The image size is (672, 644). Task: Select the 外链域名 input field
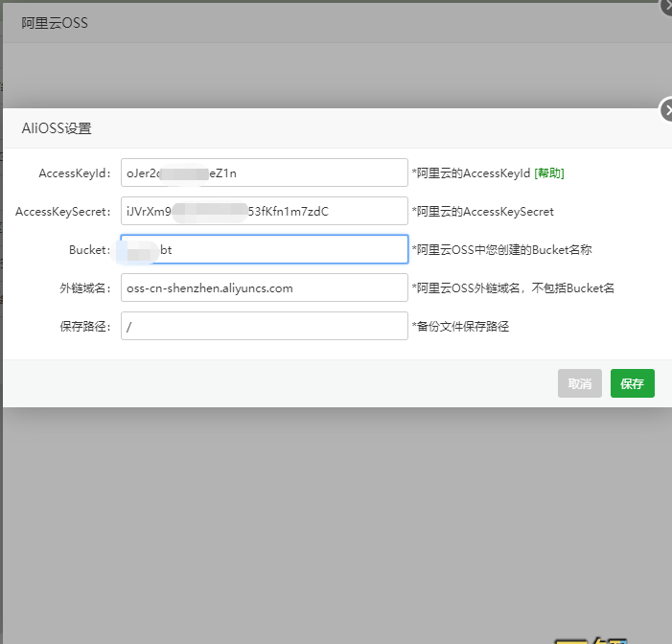point(264,287)
